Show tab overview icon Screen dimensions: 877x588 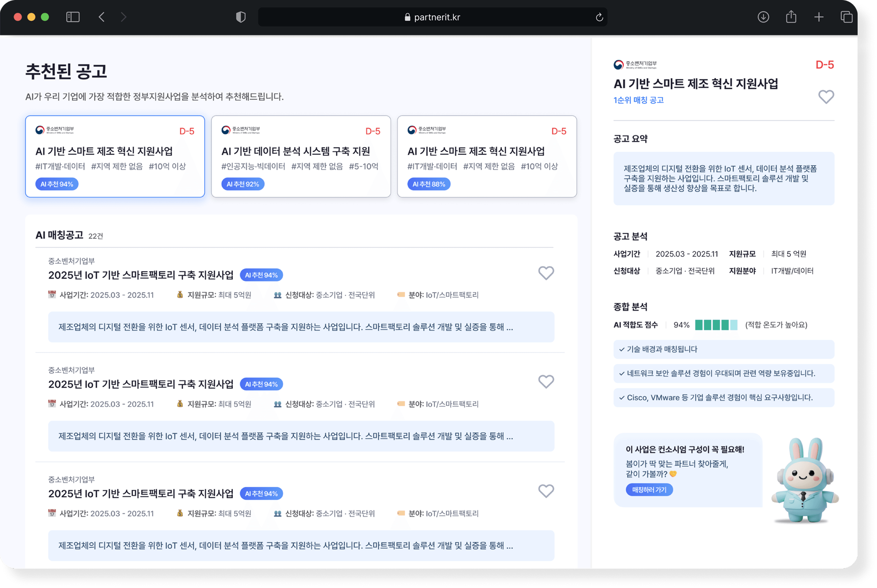point(846,17)
